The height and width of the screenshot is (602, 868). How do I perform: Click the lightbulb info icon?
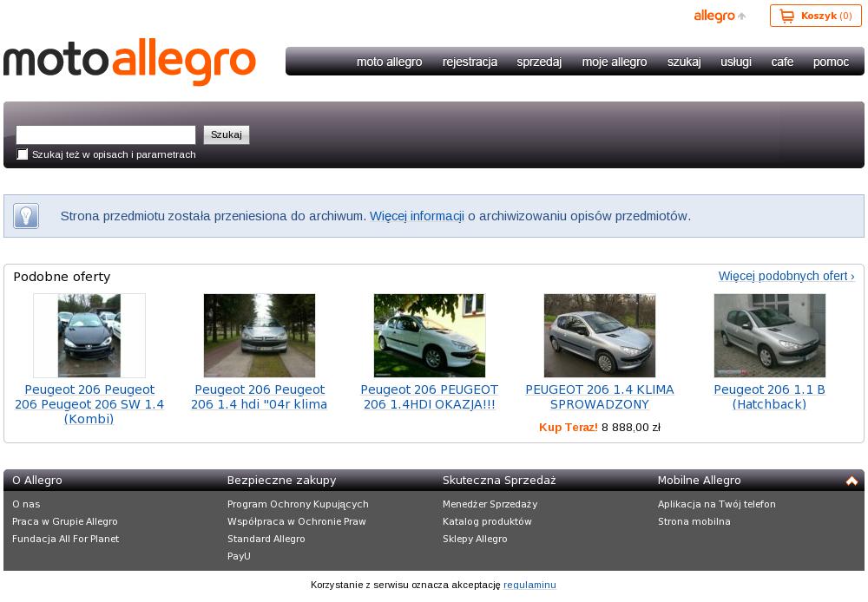click(x=26, y=216)
